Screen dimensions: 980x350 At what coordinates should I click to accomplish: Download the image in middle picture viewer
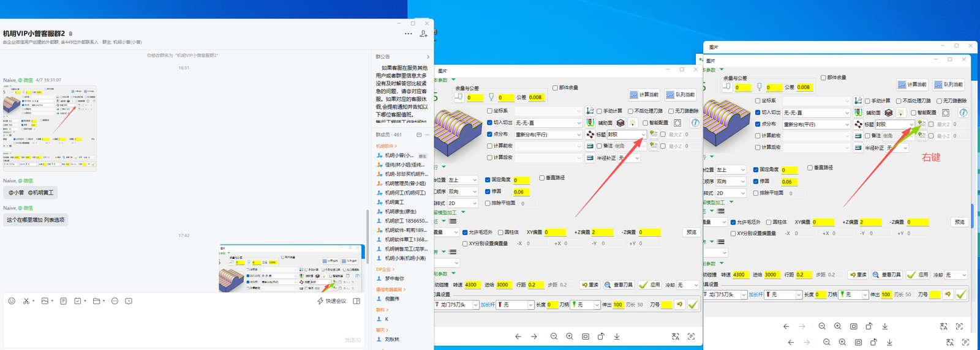coord(617,337)
